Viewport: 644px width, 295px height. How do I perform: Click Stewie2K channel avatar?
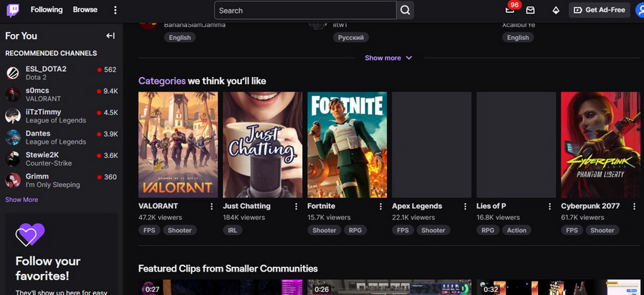tap(13, 159)
